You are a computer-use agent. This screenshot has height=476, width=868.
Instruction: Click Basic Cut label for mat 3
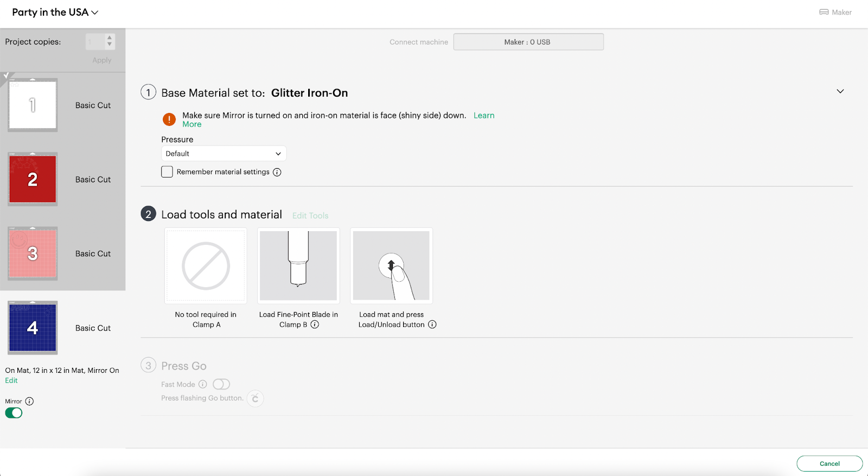93,253
